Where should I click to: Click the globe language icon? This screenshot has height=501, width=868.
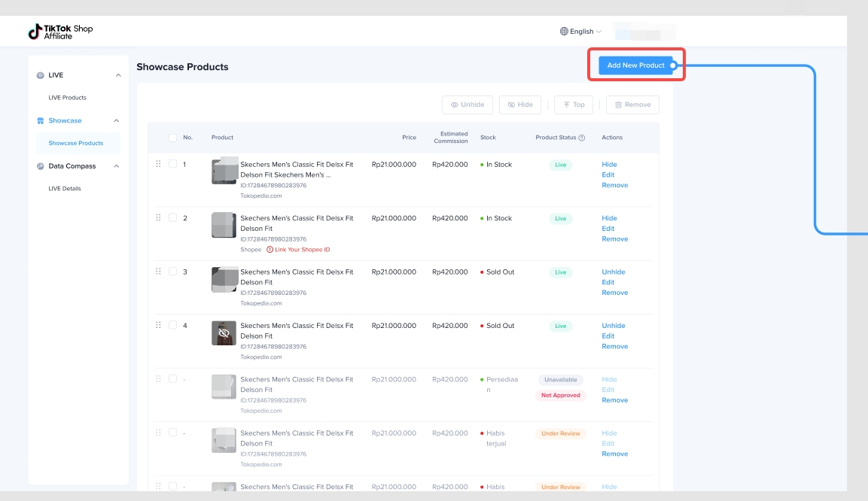[x=564, y=32]
